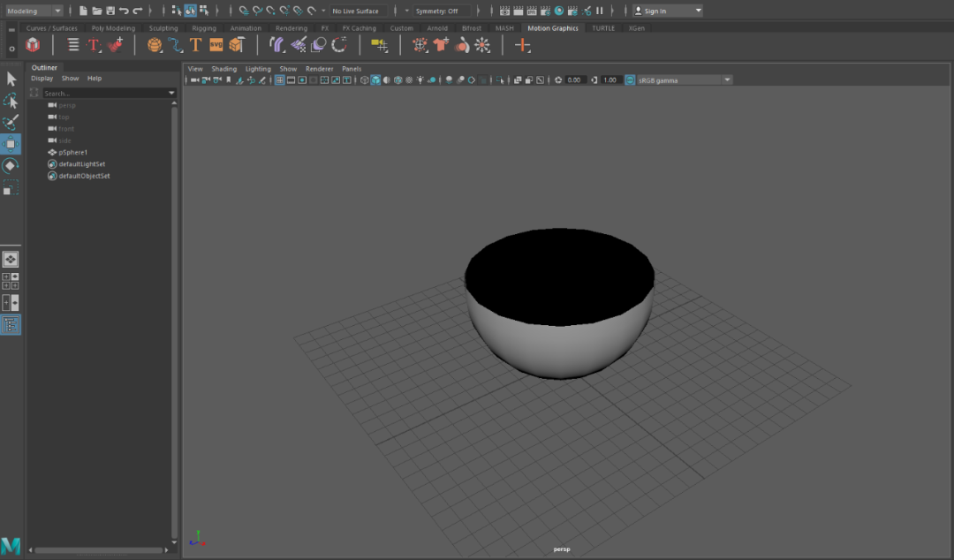Switch to Sculpting shelf tab

[x=163, y=28]
